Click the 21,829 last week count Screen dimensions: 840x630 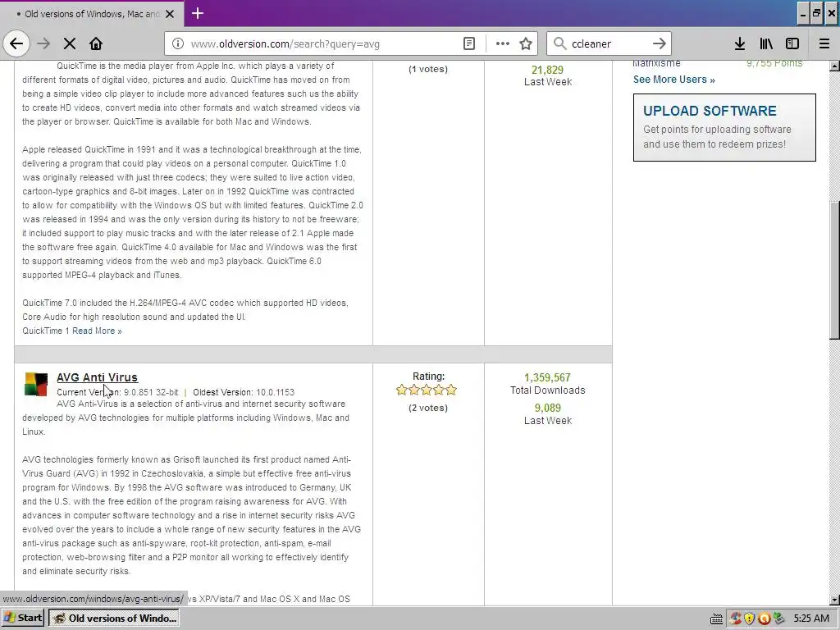click(547, 70)
